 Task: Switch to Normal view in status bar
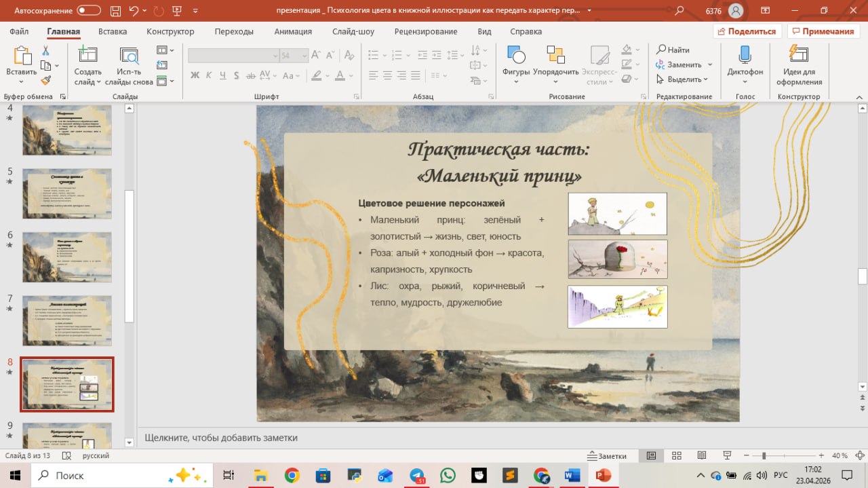click(651, 455)
